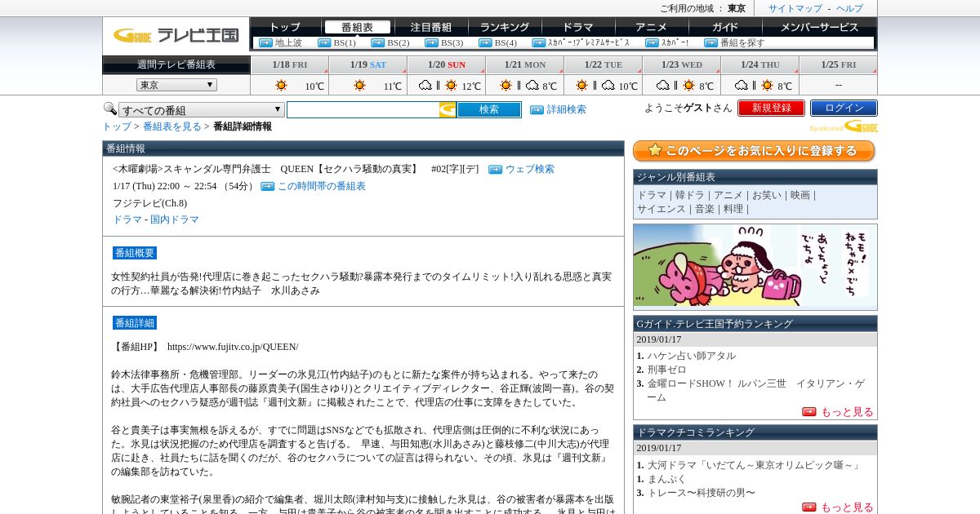
Task: Open アニメ in the genre list
Action: pos(728,195)
